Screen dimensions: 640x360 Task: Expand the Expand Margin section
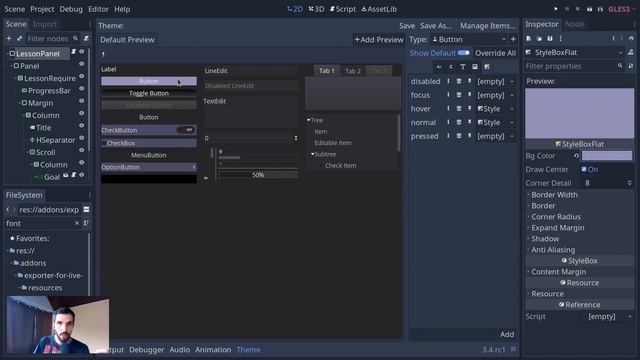pos(558,228)
